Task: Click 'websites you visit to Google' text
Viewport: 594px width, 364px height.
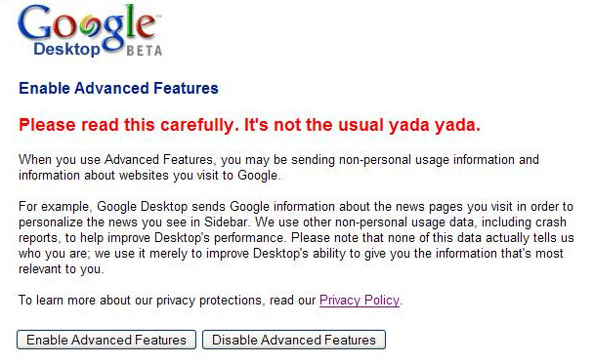Action: (200, 176)
